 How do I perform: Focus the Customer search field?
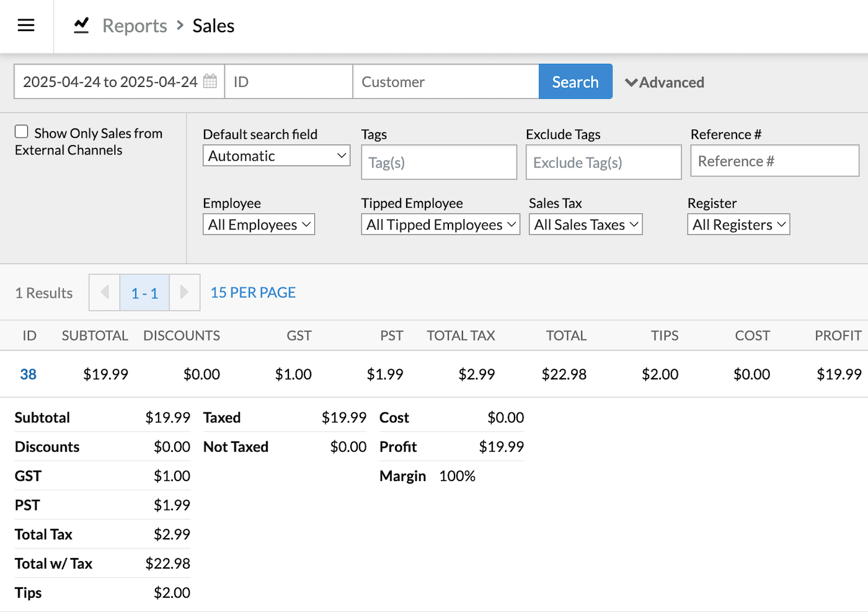pos(445,81)
